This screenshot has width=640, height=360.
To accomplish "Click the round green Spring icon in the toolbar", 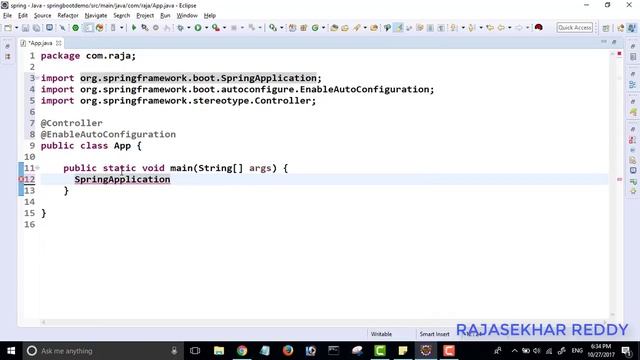I will [76, 28].
